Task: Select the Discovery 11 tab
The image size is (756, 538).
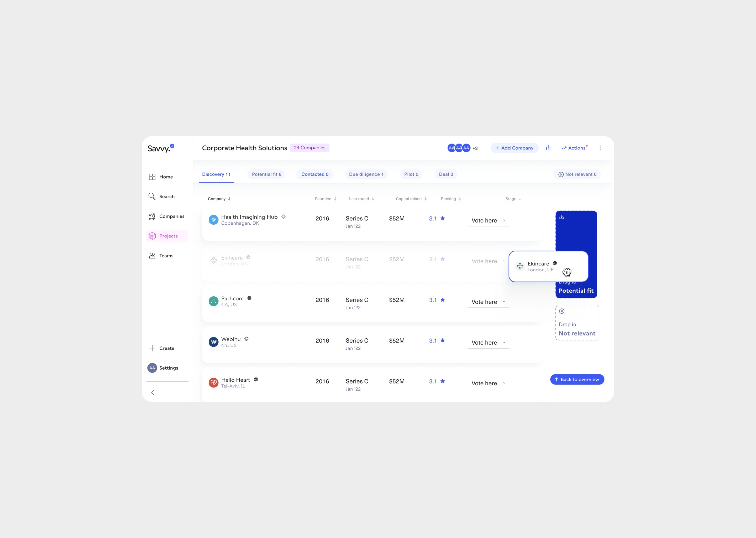Action: [x=216, y=174]
